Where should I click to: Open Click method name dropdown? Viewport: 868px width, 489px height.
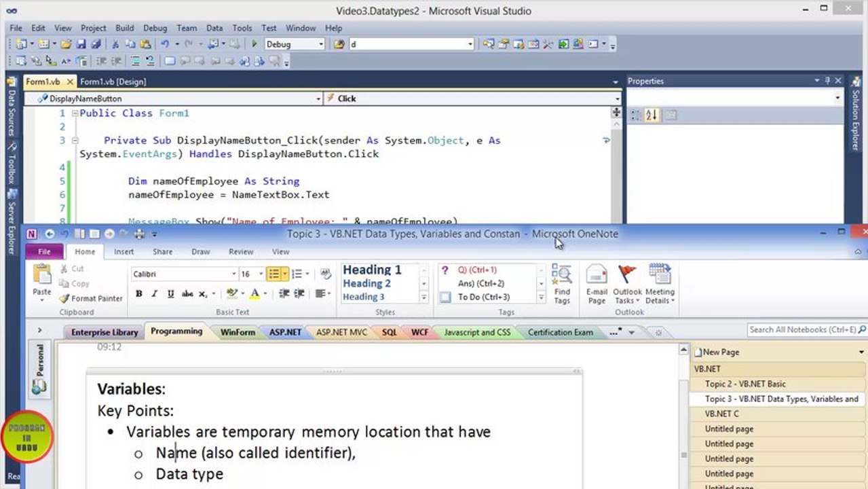point(616,98)
